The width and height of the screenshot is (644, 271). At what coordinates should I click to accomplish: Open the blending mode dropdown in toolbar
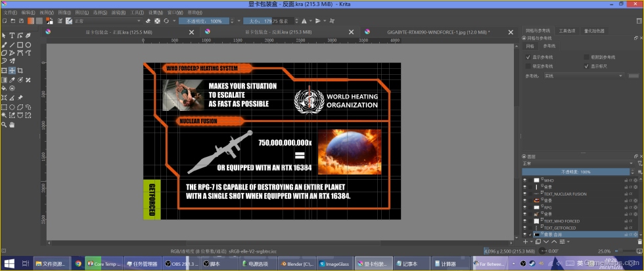107,21
